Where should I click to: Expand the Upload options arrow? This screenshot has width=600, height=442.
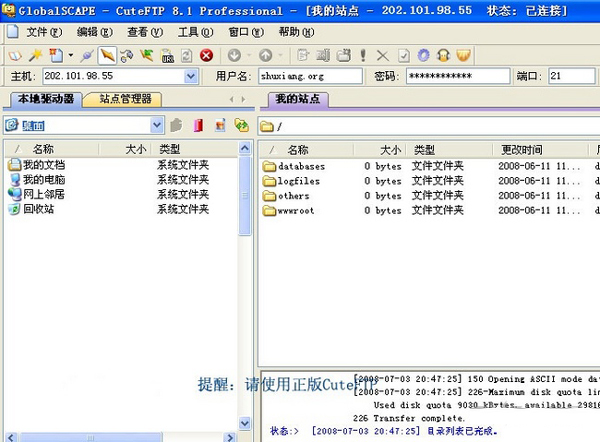click(280, 56)
